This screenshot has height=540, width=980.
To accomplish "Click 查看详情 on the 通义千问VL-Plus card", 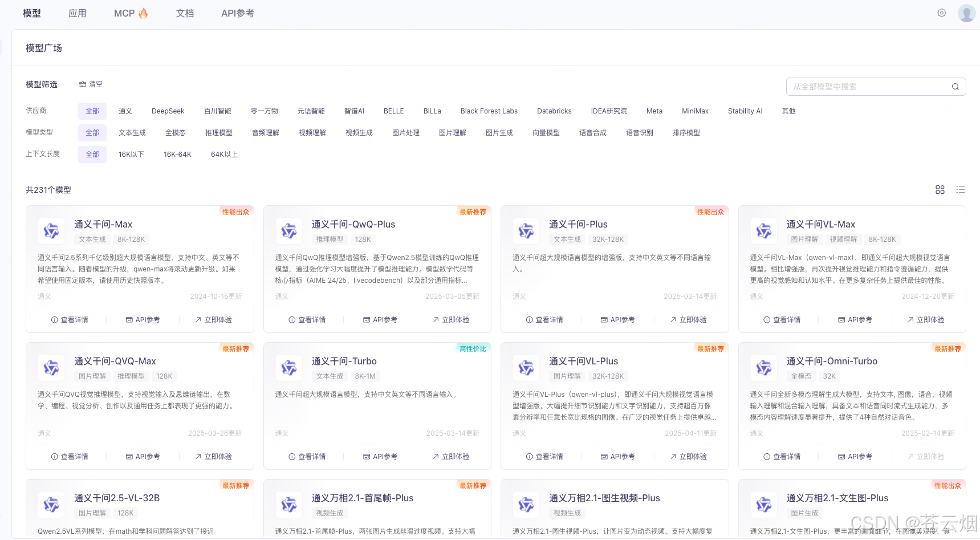I will (x=544, y=457).
